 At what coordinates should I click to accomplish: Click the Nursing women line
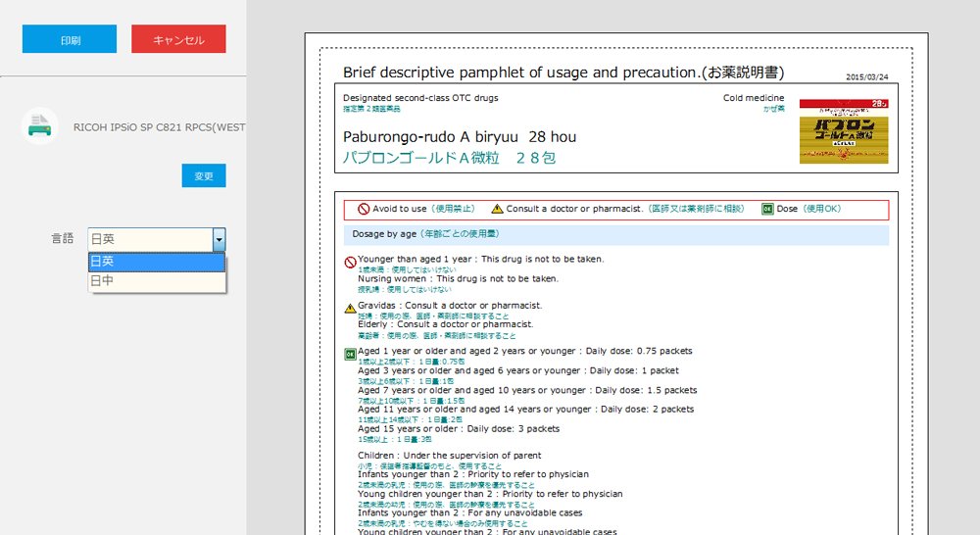pyautogui.click(x=458, y=278)
